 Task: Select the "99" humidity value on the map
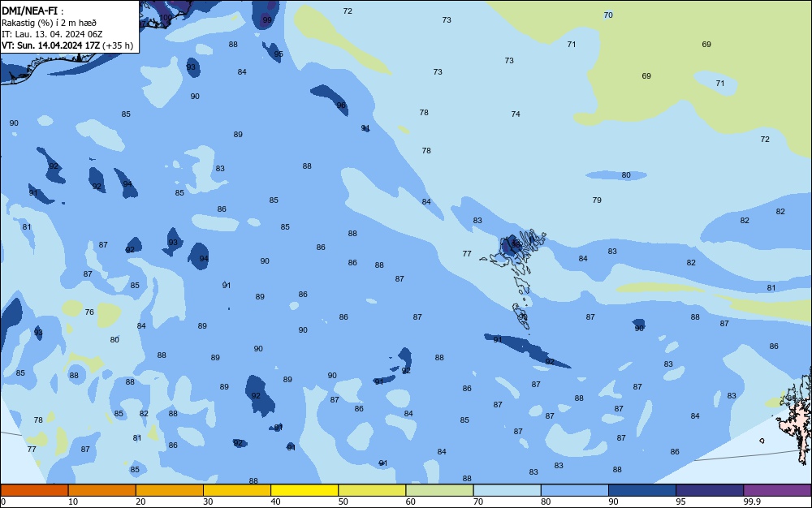click(266, 20)
